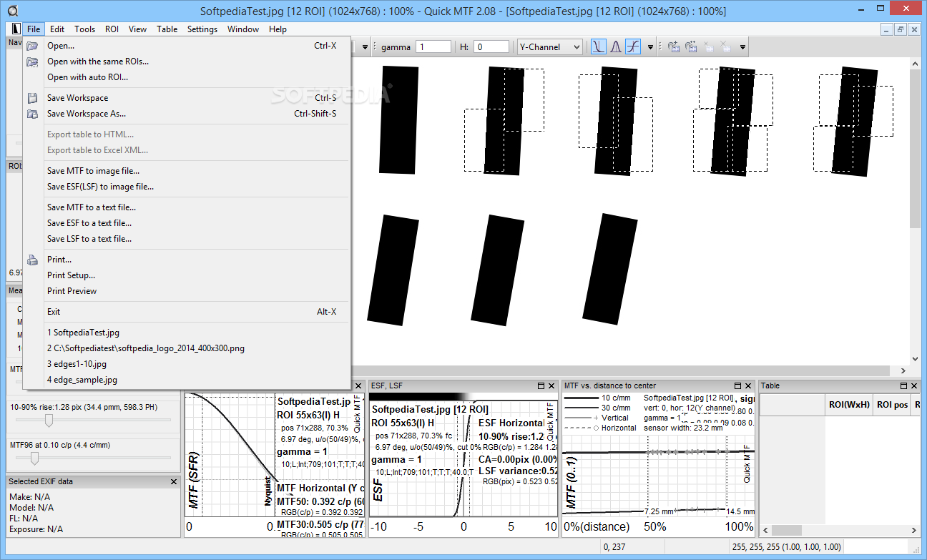Viewport: 927px width, 560px height.
Task: Open the Window menu
Action: tap(243, 29)
